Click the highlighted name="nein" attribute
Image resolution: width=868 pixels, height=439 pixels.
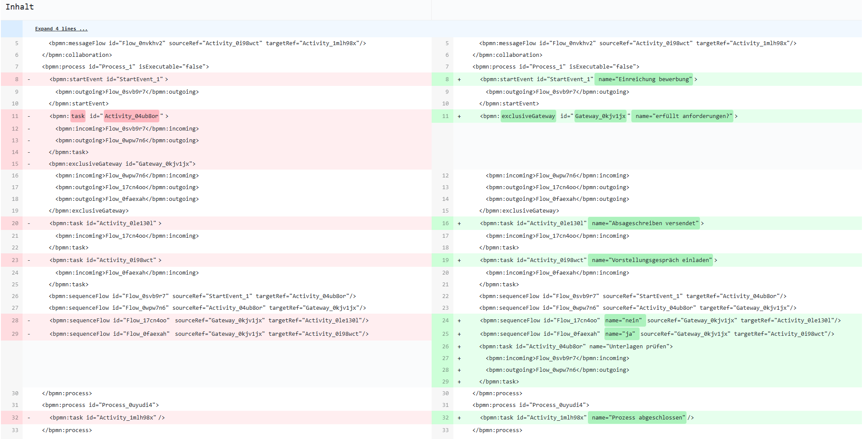click(622, 321)
